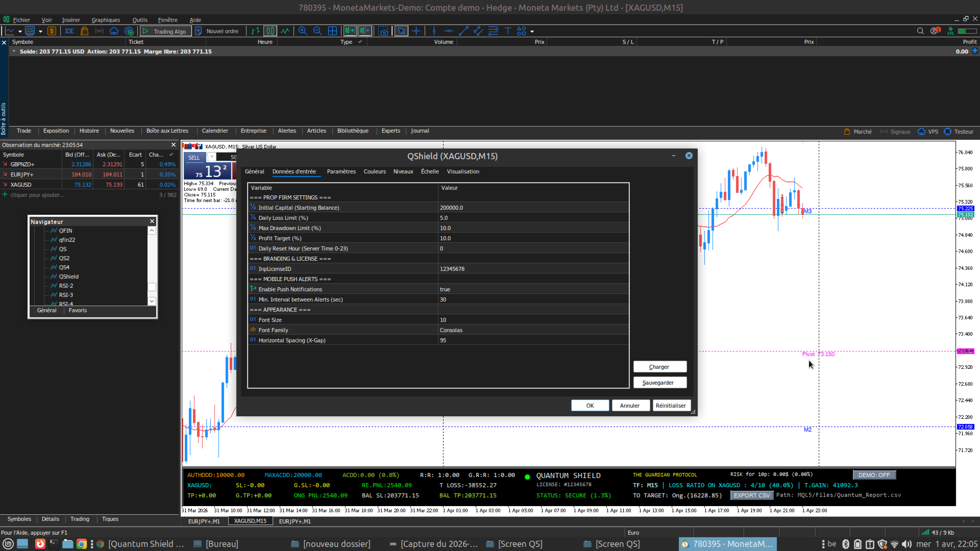Toggle the DEMO: OFF button
The width and height of the screenshot is (980, 551).
click(874, 475)
